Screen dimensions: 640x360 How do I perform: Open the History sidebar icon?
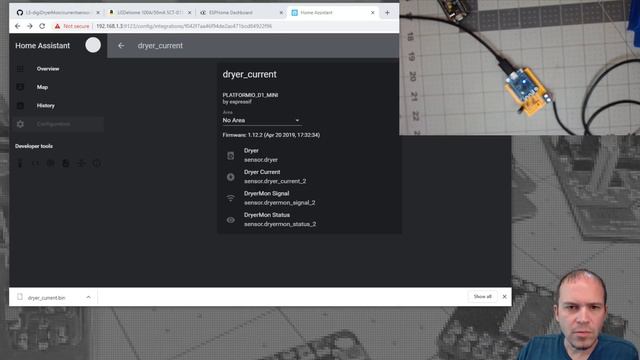pos(20,106)
